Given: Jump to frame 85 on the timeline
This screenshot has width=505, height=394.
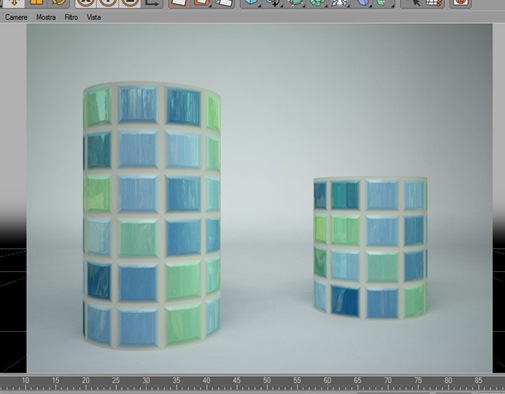Looking at the screenshot, I should coord(479,380).
